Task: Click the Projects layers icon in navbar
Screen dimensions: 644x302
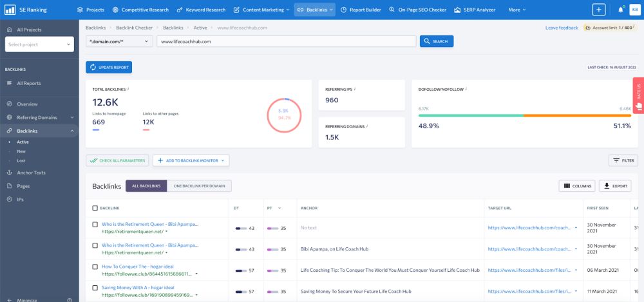Action: coord(80,10)
